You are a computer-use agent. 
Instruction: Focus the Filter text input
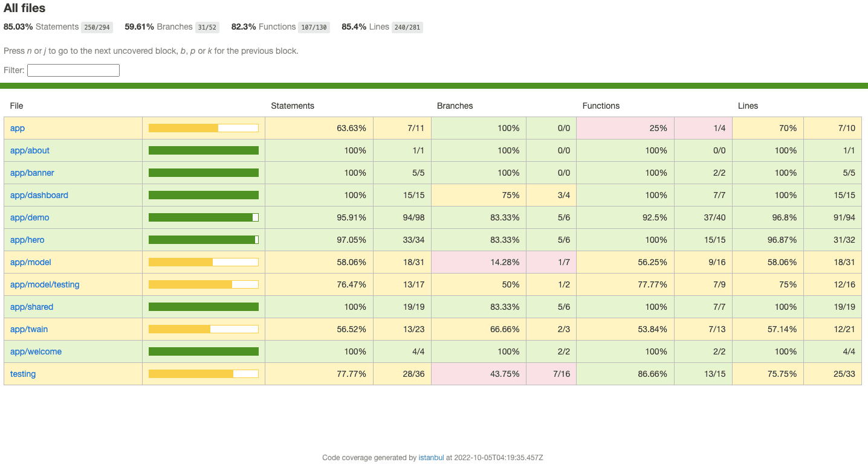point(73,71)
